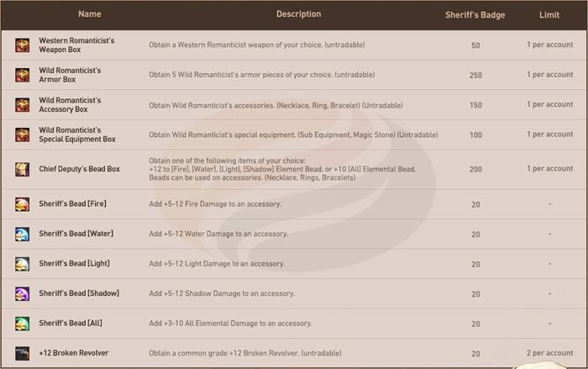The image size is (588, 369).
Task: Click the Special Equipment Box icon
Action: (22, 134)
